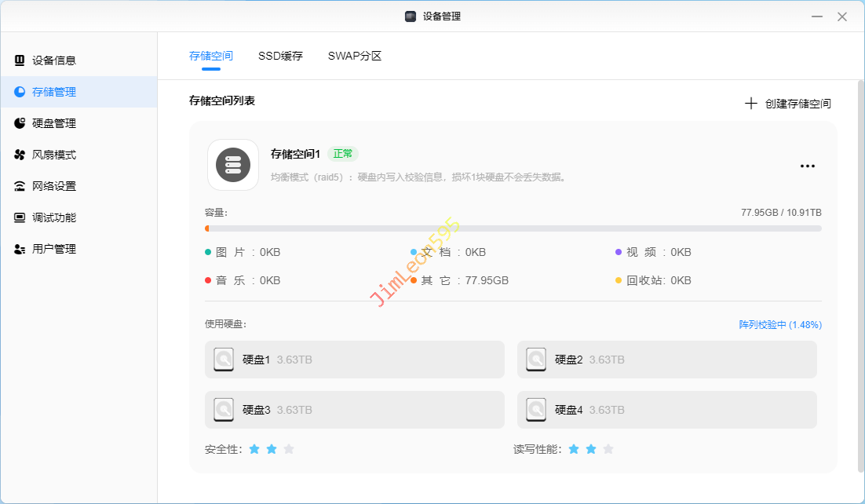Click the 设备信息 sidebar icon
The image size is (865, 504).
[x=20, y=60]
